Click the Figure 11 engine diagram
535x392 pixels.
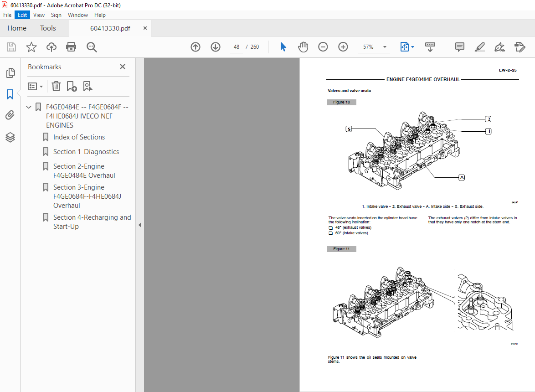pyautogui.click(x=423, y=302)
